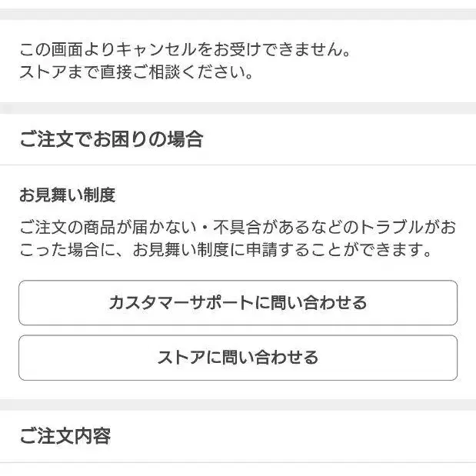Image resolution: width=476 pixels, height=476 pixels.
Task: Click the thin divider under ご注文でお困りの場合
Action: point(238,165)
